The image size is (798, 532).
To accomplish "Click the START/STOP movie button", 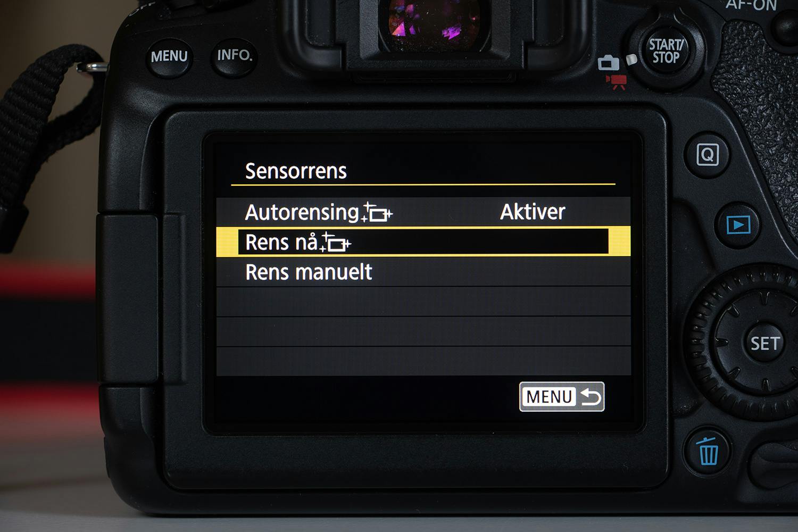I will [x=666, y=51].
